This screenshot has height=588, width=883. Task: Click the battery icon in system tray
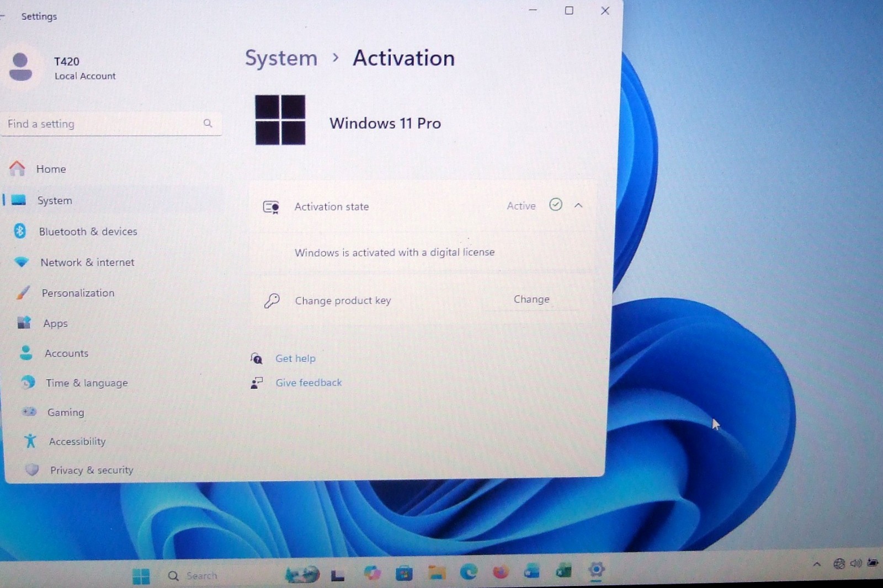tap(873, 563)
